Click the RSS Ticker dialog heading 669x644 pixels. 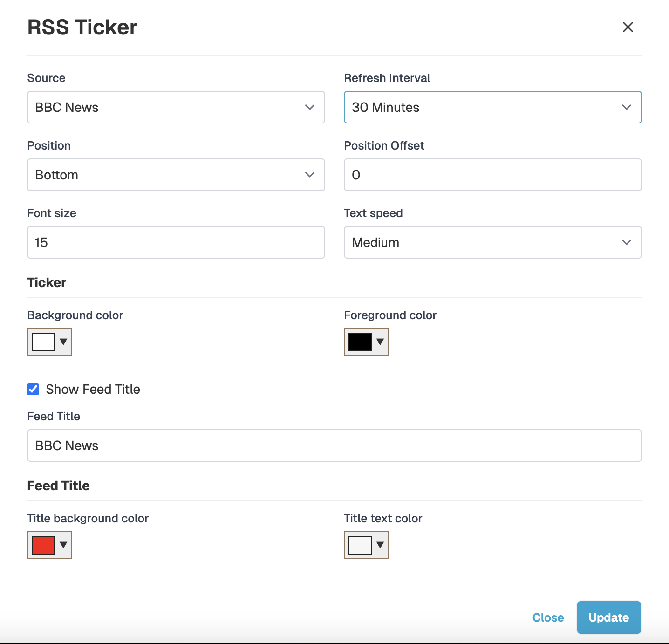click(82, 27)
